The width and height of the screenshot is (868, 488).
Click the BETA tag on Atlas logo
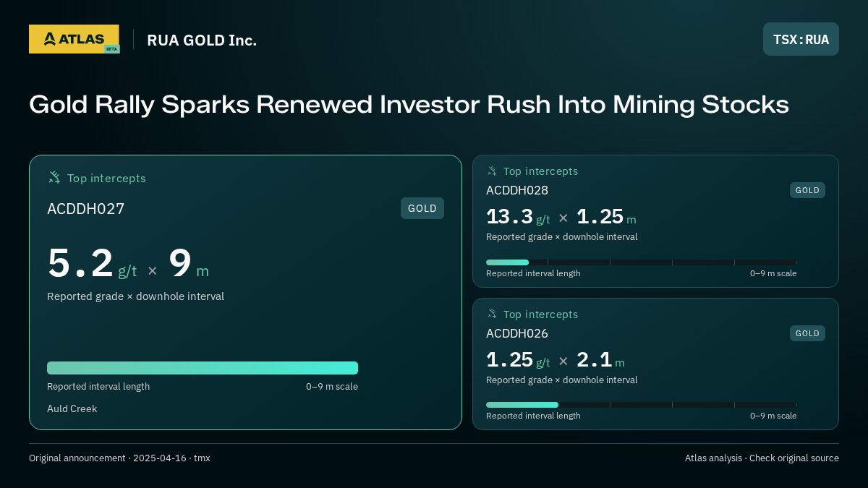click(111, 49)
